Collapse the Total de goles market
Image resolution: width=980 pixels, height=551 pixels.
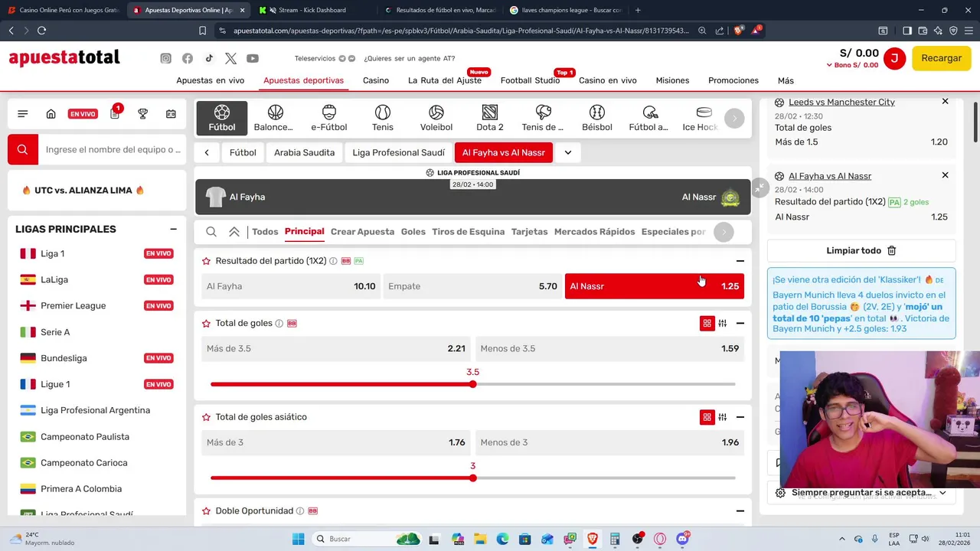740,324
